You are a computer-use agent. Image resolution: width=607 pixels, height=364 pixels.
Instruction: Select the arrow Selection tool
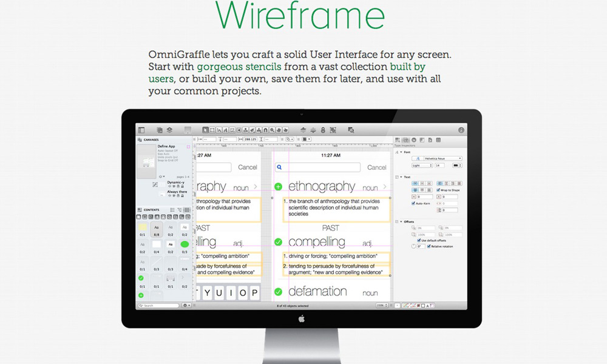[x=206, y=130]
